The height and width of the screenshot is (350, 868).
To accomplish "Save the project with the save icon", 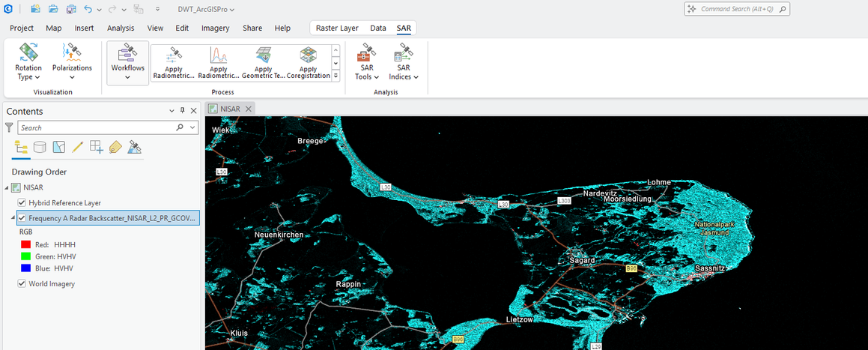I will point(71,9).
